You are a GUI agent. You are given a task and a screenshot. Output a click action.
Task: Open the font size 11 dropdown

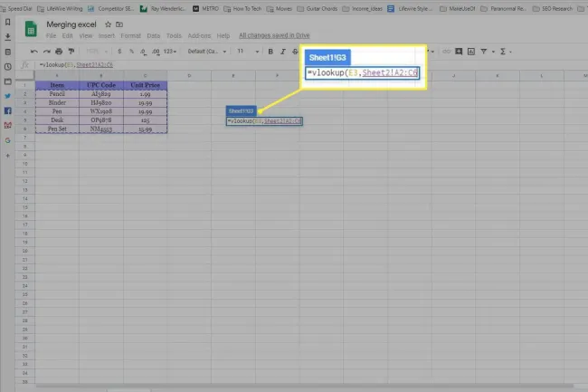coord(248,52)
